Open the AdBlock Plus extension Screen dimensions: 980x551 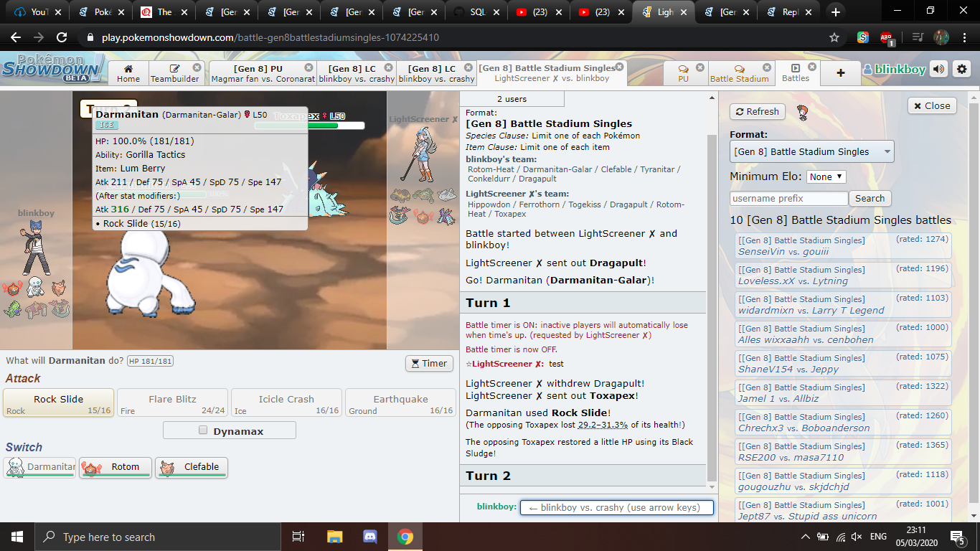pyautogui.click(x=886, y=37)
